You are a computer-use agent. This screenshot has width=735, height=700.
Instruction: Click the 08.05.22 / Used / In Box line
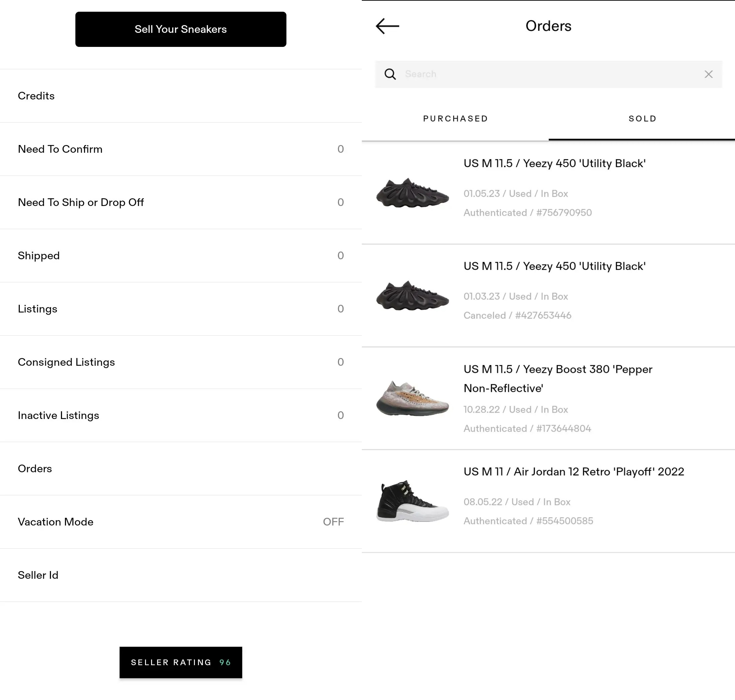pyautogui.click(x=517, y=502)
